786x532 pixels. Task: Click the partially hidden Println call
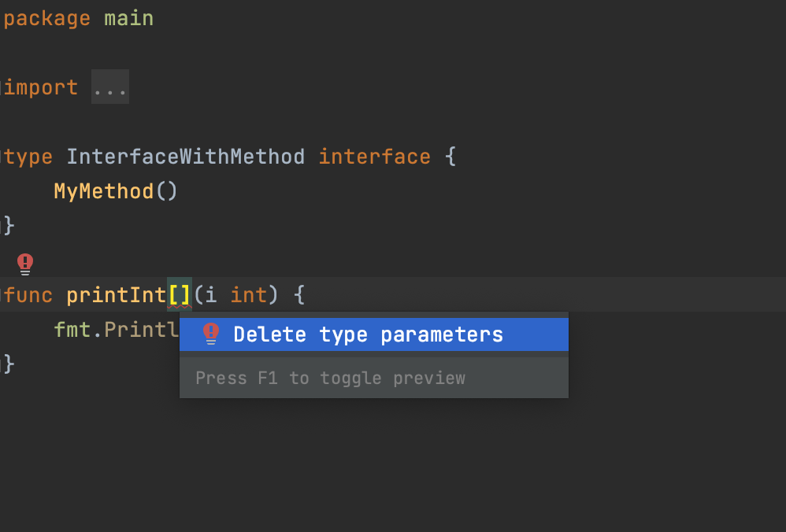142,329
